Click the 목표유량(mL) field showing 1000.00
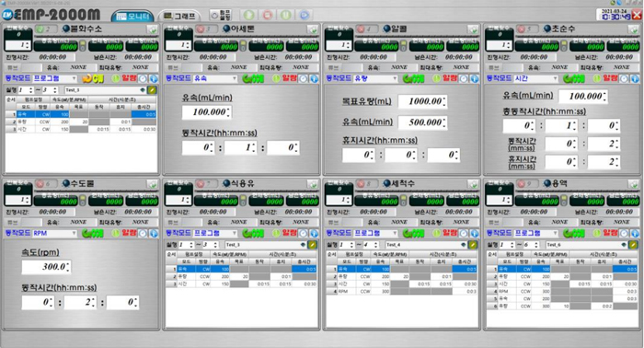 pos(422,101)
